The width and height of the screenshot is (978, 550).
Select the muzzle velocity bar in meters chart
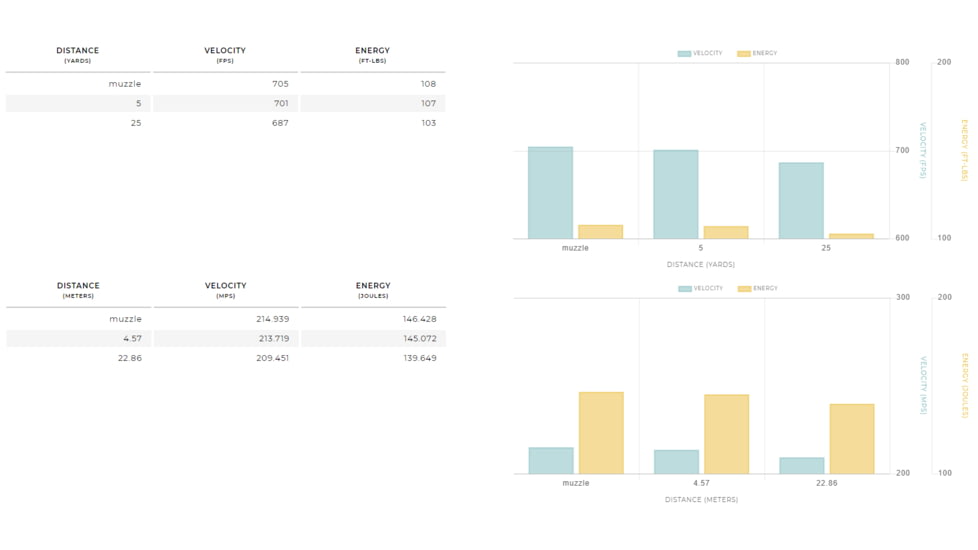point(551,460)
